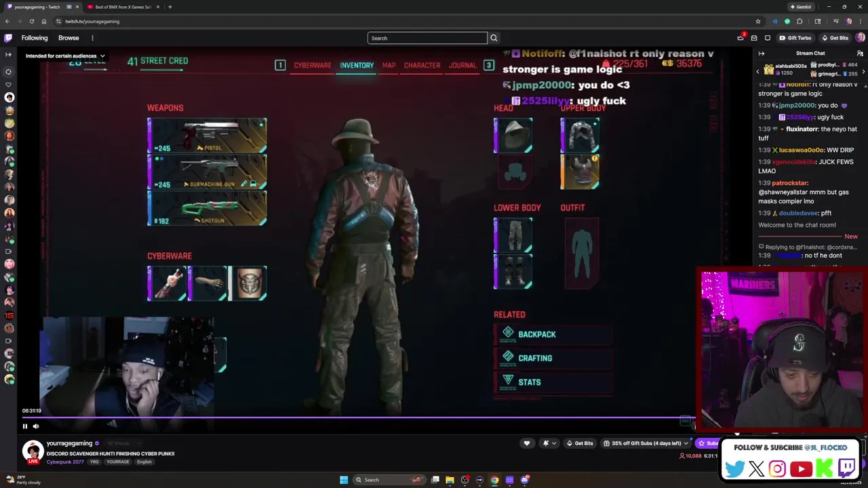
Task: Select the tattoo cyberware slot
Action: pos(248,283)
